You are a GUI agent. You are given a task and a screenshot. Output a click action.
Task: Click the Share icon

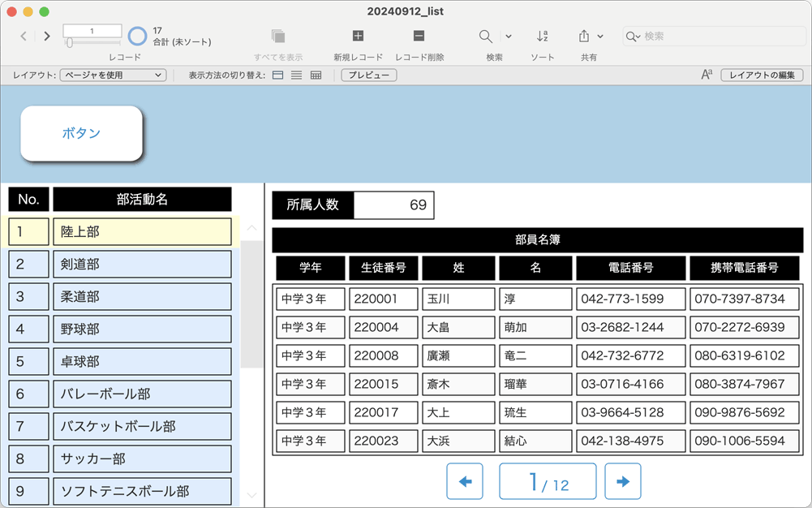click(583, 36)
